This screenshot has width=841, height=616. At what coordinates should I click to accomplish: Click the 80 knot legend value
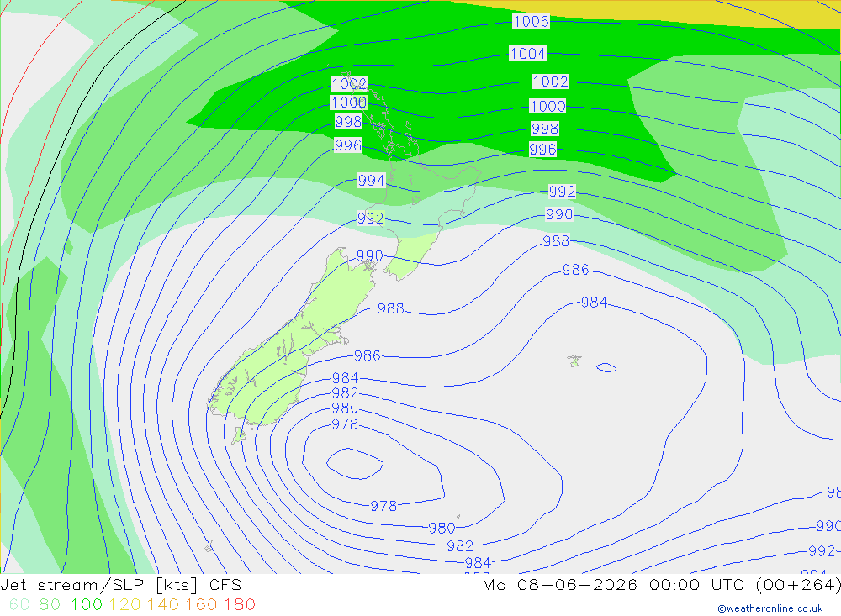(x=50, y=605)
